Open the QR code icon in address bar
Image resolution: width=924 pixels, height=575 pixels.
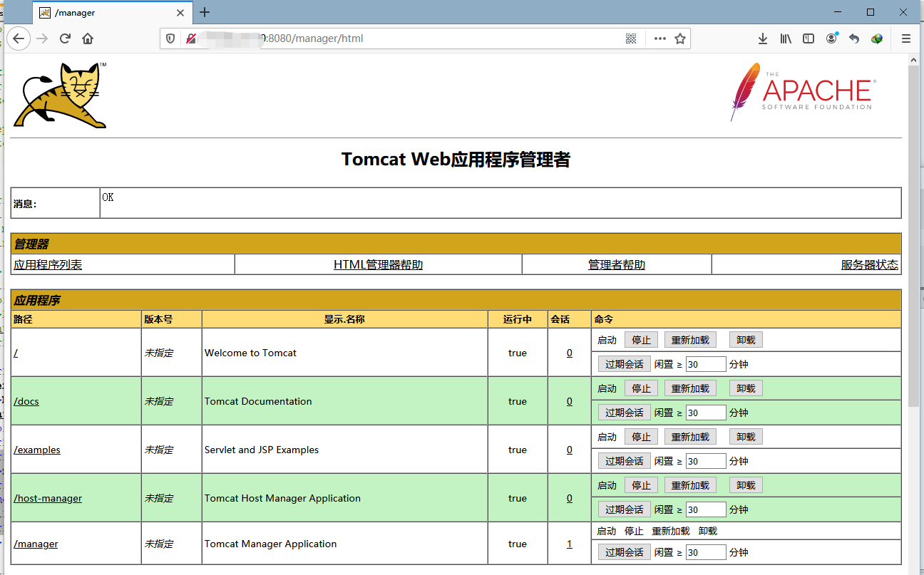tap(631, 38)
